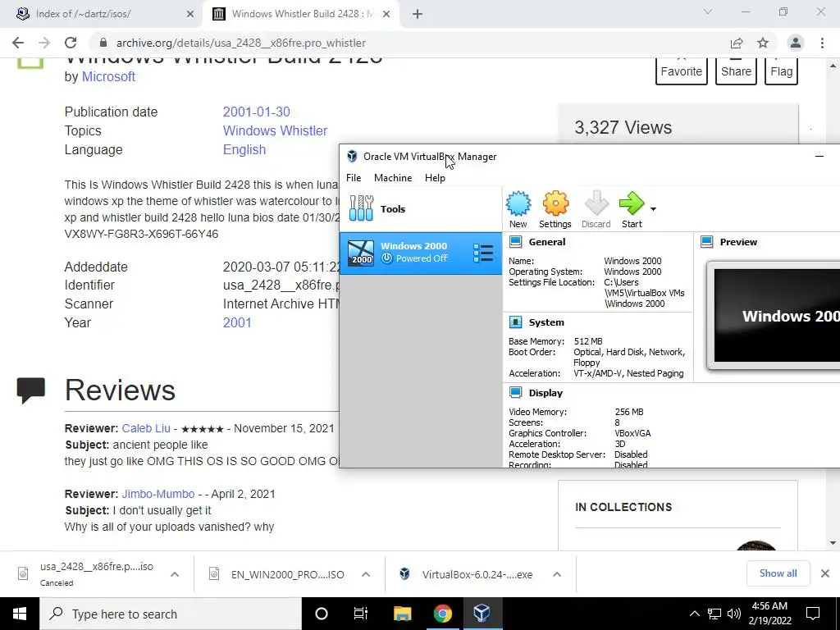
Task: Reload the archive.org page
Action: click(x=71, y=43)
